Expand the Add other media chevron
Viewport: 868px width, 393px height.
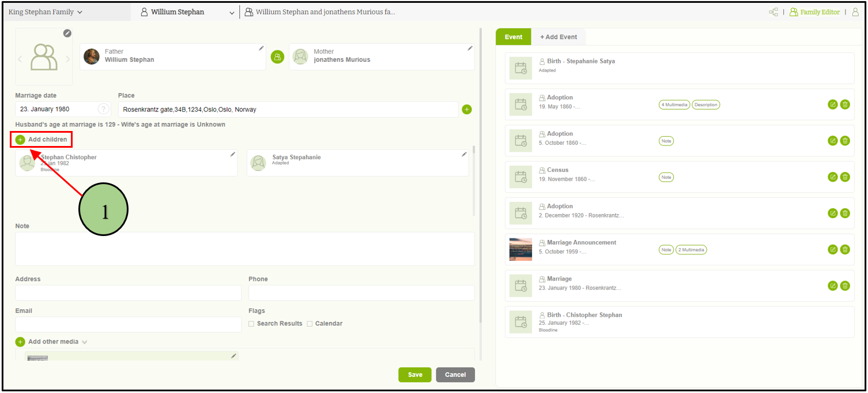click(85, 342)
